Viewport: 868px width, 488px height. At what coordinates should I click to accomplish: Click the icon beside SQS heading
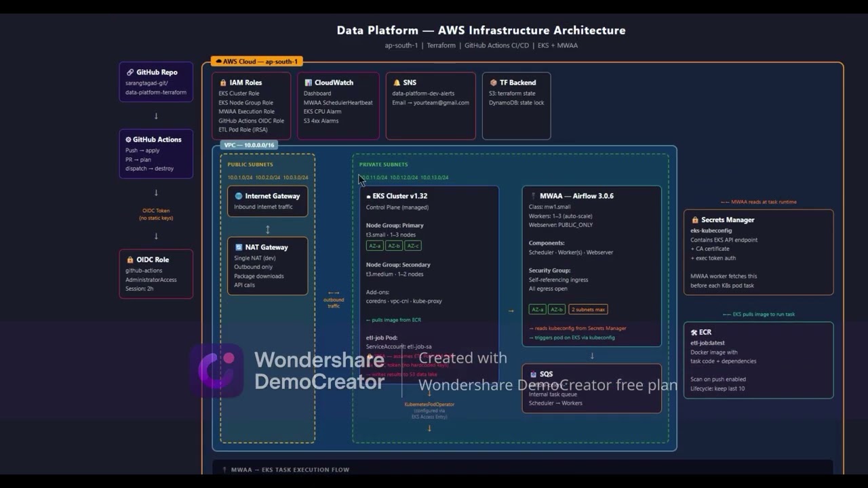point(533,374)
